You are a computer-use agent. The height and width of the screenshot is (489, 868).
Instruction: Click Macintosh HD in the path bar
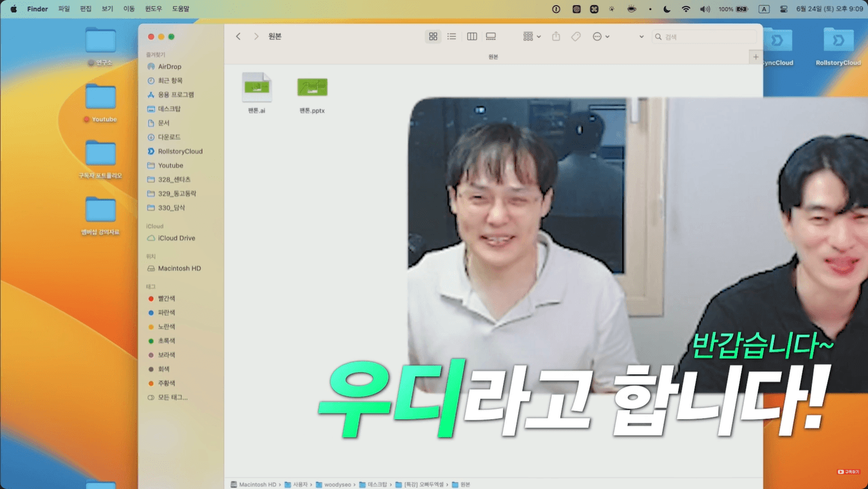pyautogui.click(x=254, y=484)
